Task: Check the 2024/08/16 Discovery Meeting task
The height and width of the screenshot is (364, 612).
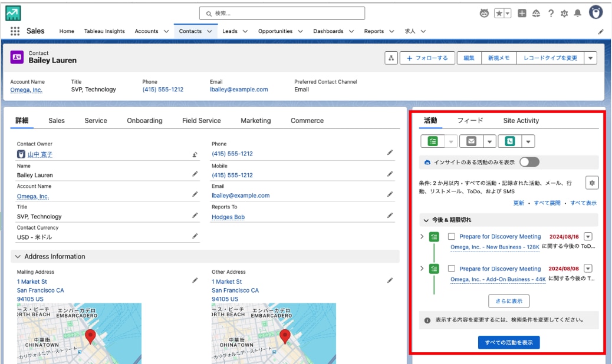Action: pyautogui.click(x=452, y=236)
